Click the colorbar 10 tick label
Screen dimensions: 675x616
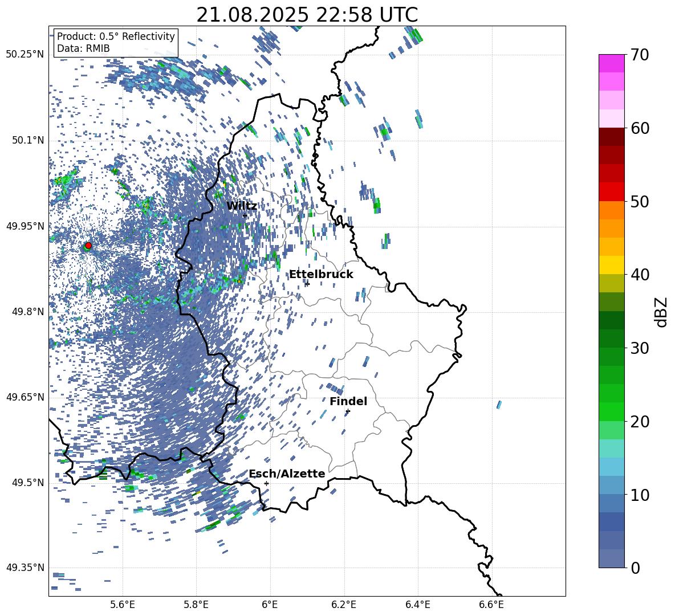(640, 495)
